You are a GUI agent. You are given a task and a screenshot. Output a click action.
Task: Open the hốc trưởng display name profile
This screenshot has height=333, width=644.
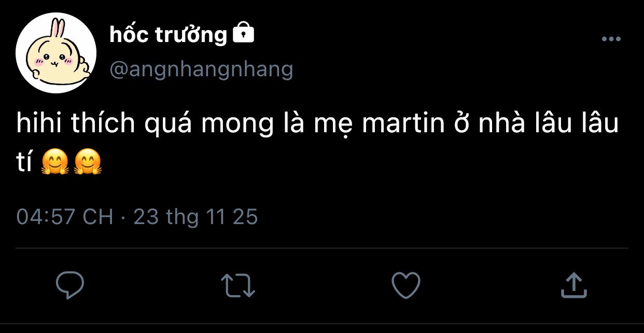point(169,35)
